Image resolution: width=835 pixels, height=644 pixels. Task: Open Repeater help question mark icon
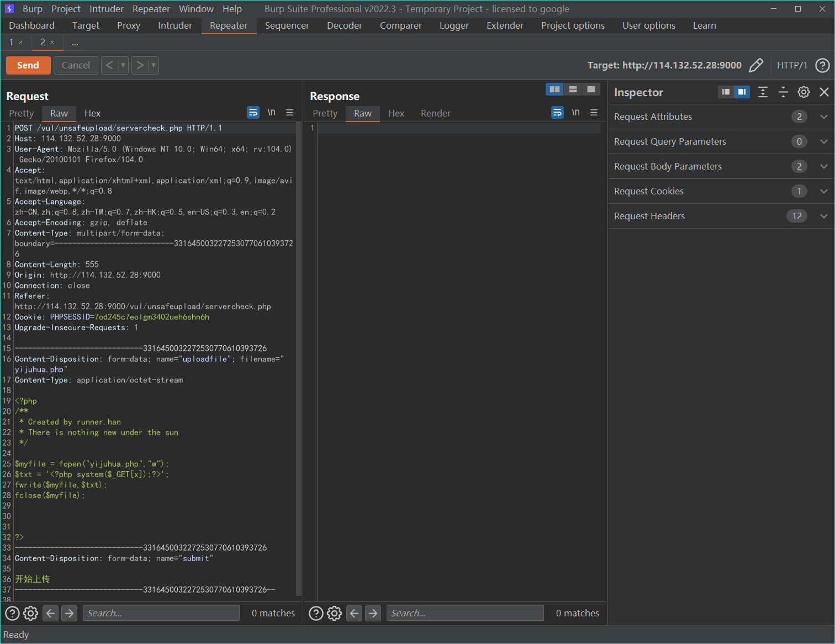pos(822,65)
